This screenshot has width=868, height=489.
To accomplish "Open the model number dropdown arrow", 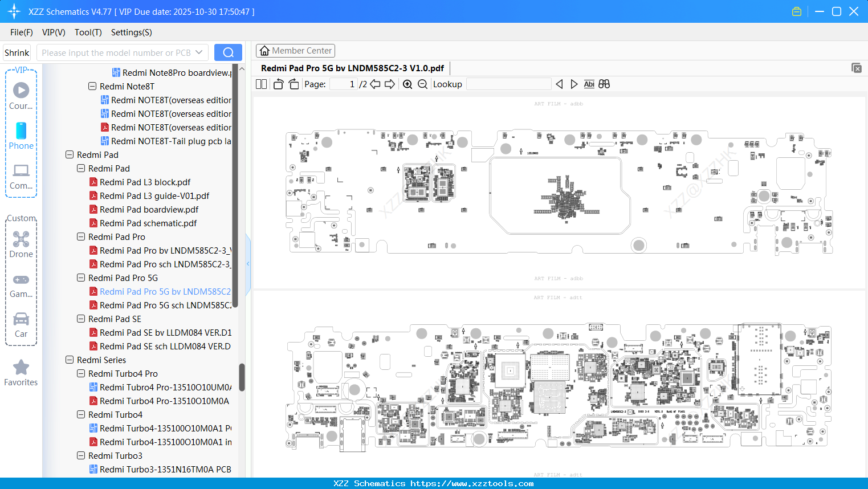I will click(x=199, y=52).
